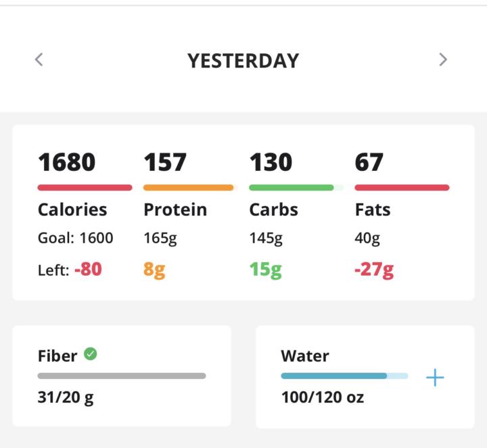
Task: Tap the blue Water progress bar
Action: point(344,376)
